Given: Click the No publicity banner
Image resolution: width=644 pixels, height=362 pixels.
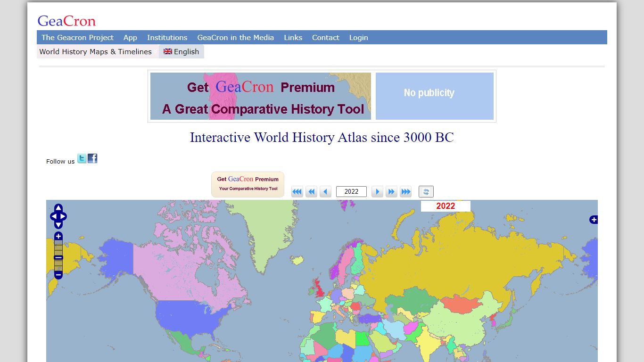Looking at the screenshot, I should coord(435,96).
